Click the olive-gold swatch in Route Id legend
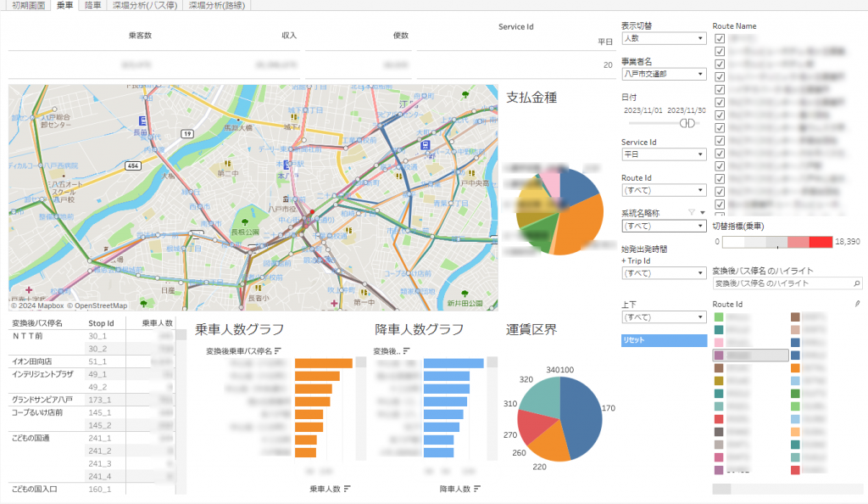 point(719,380)
